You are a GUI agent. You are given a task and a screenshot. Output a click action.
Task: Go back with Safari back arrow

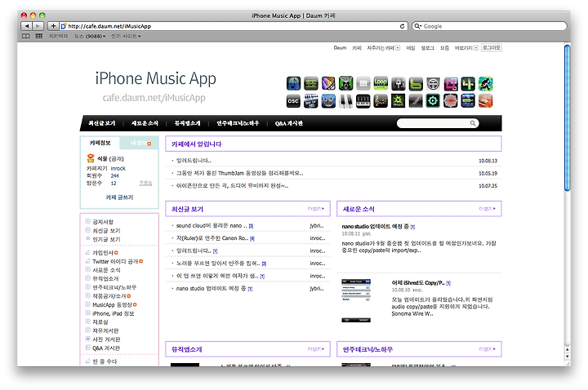click(x=27, y=26)
